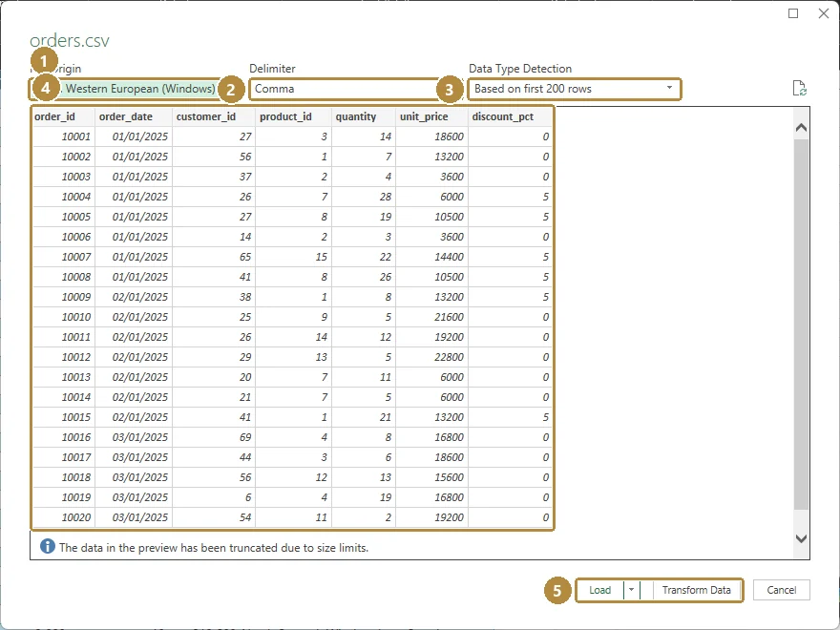Image resolution: width=840 pixels, height=630 pixels.
Task: Select the order_date column header
Action: click(134, 116)
